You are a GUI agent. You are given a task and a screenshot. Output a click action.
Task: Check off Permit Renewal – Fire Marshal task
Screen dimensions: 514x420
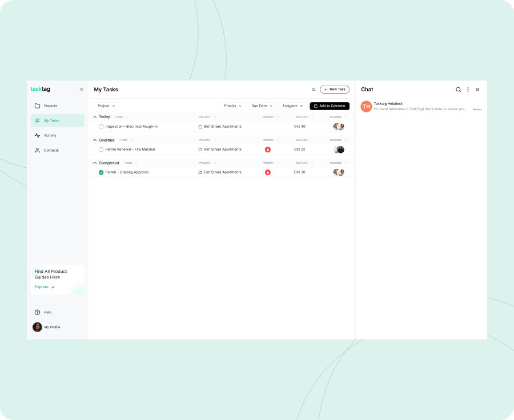point(101,150)
